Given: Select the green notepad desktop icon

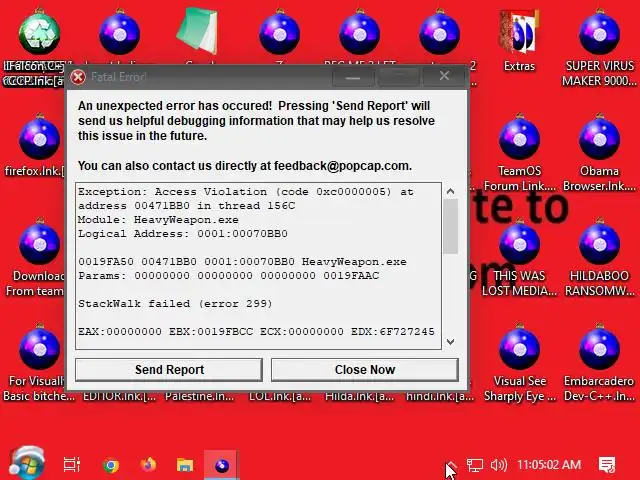Looking at the screenshot, I should [199, 32].
